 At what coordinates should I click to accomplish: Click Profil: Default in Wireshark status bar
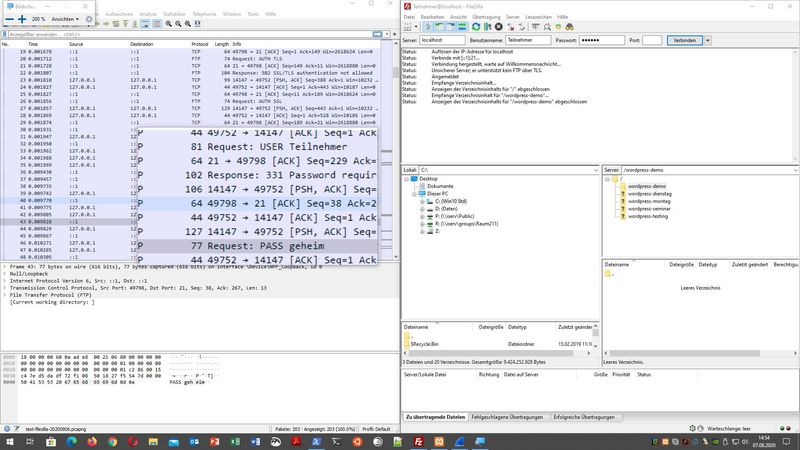tap(376, 429)
